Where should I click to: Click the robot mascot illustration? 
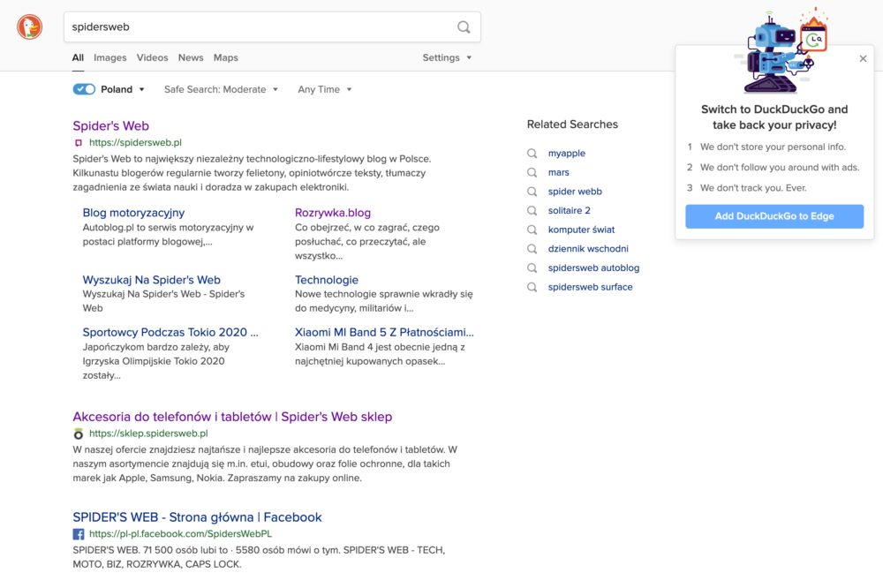[x=781, y=51]
